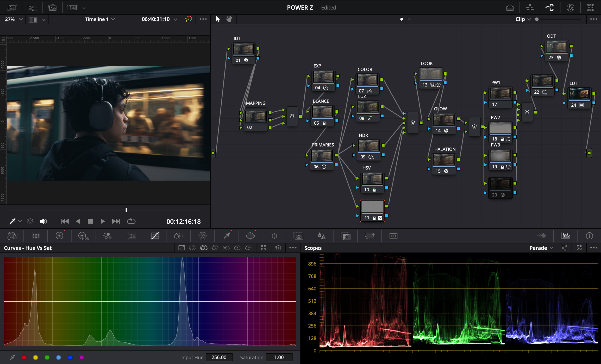
Task: Open the viewer zoom 27% dropdown
Action: tap(14, 19)
